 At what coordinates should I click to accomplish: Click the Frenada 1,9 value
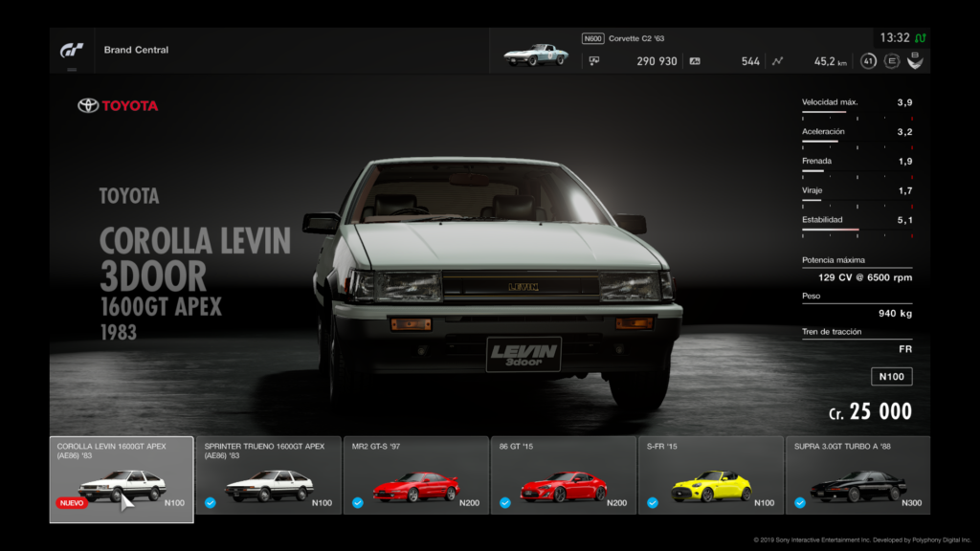pyautogui.click(x=905, y=161)
